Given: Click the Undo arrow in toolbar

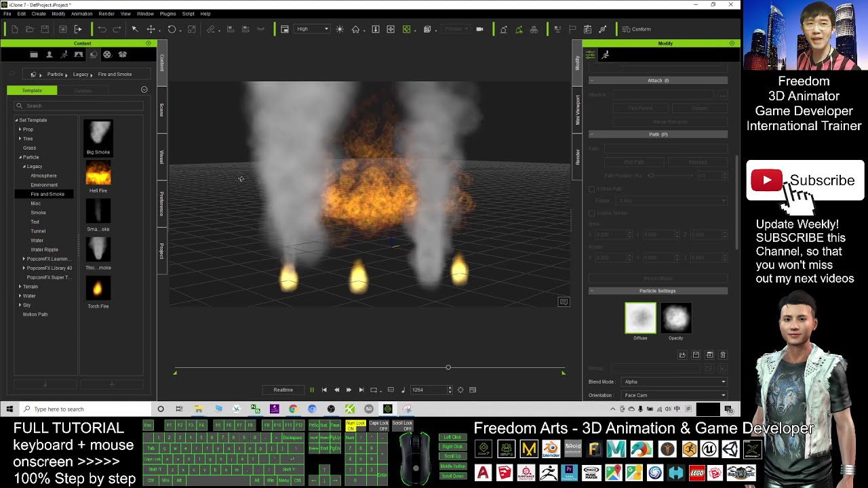Looking at the screenshot, I should (102, 29).
